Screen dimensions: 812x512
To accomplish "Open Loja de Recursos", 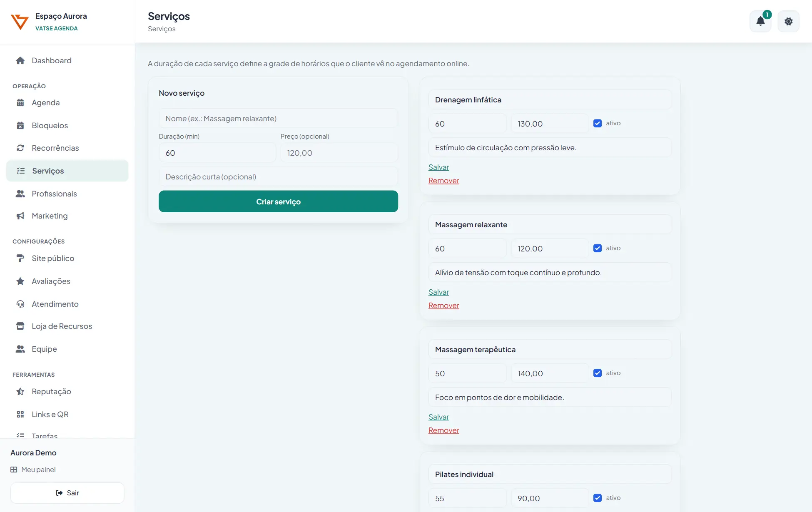I will (67, 326).
